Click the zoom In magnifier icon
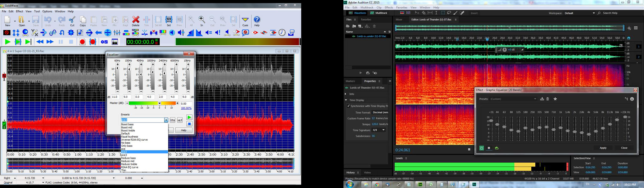The image size is (644, 188). pos(202,21)
